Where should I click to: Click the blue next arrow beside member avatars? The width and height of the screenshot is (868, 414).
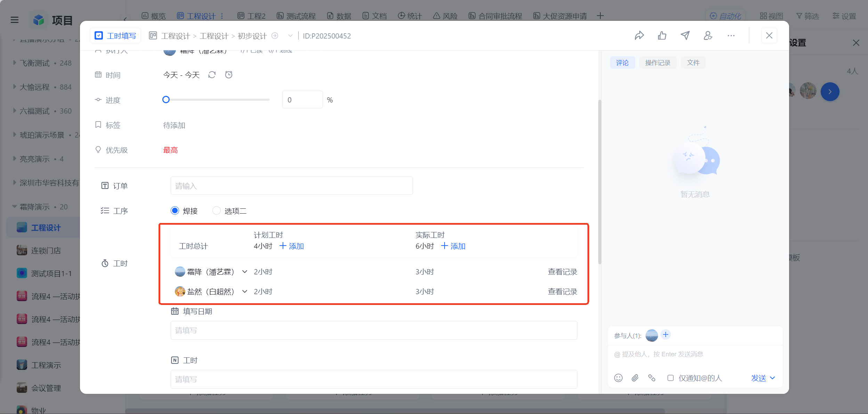830,92
